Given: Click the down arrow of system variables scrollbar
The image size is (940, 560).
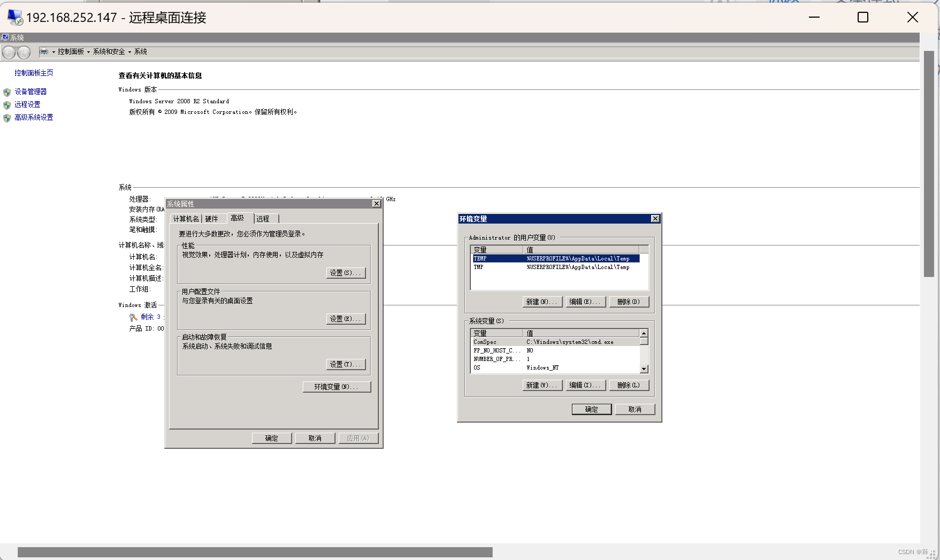Looking at the screenshot, I should click(x=644, y=369).
